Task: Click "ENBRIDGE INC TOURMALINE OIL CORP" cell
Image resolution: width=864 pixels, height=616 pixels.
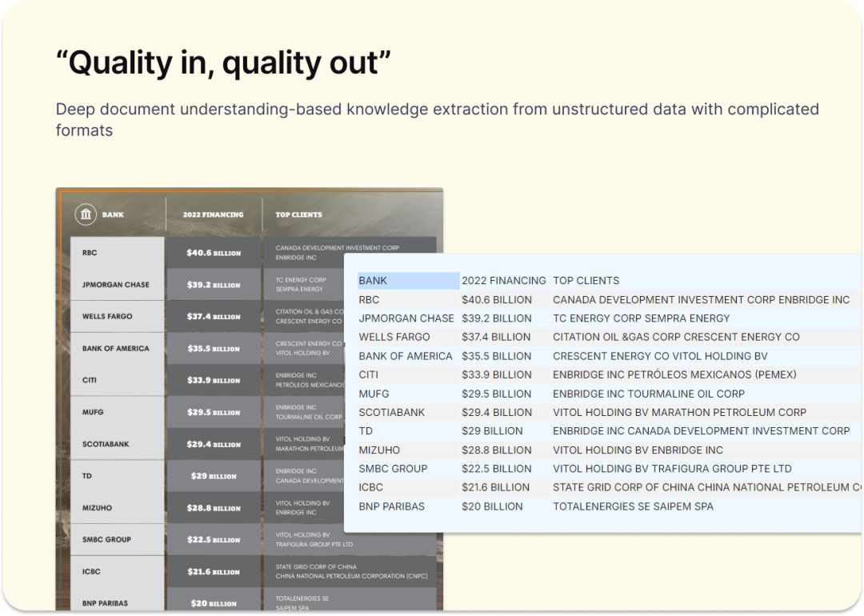Action: 649,394
